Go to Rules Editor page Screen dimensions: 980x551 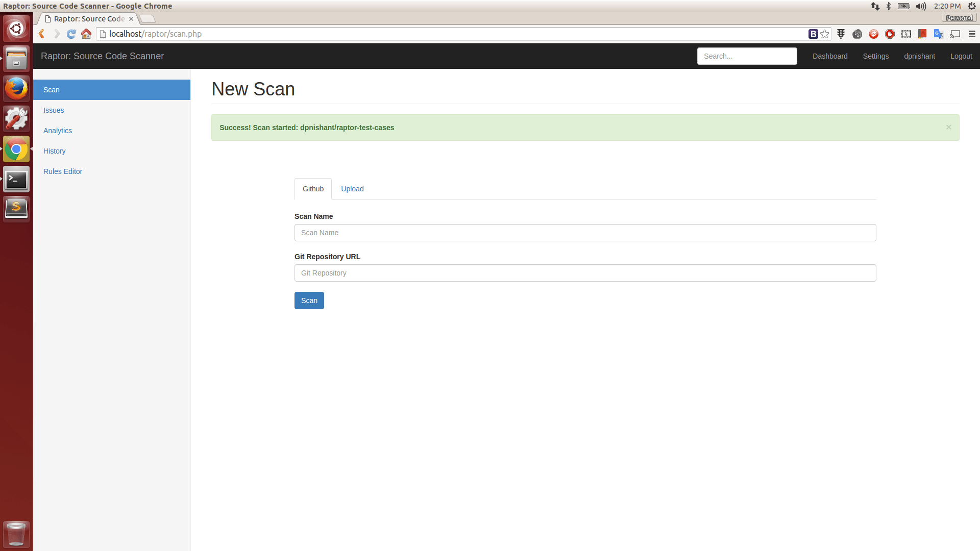point(63,171)
